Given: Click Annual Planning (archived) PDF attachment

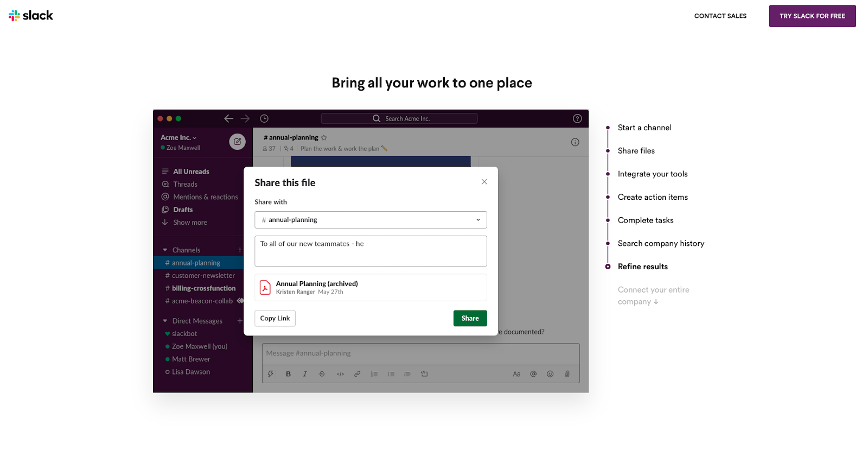Looking at the screenshot, I should 371,287.
